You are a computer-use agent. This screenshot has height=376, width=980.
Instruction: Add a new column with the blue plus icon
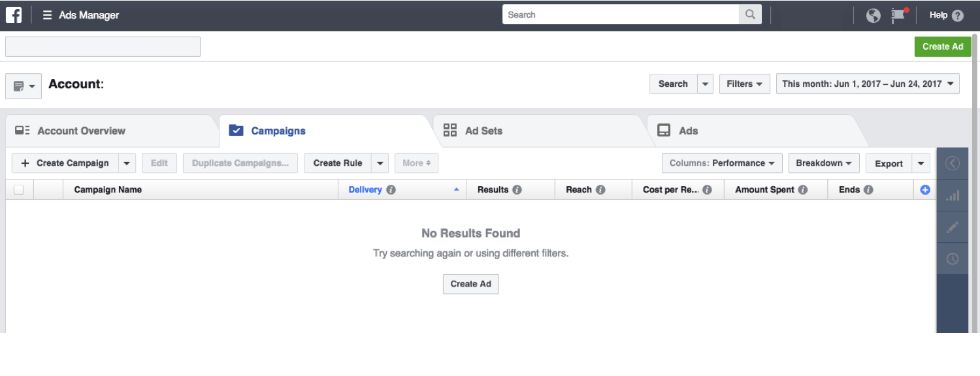click(x=925, y=189)
